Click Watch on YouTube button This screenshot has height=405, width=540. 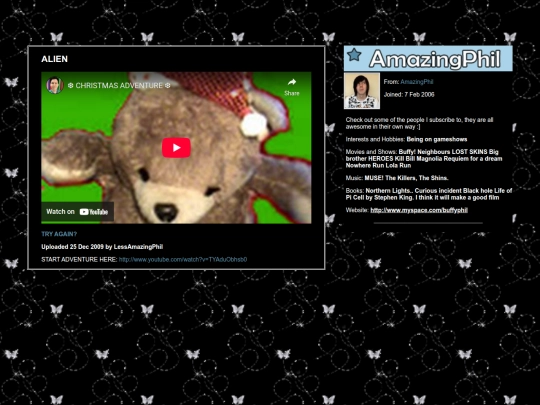77,211
